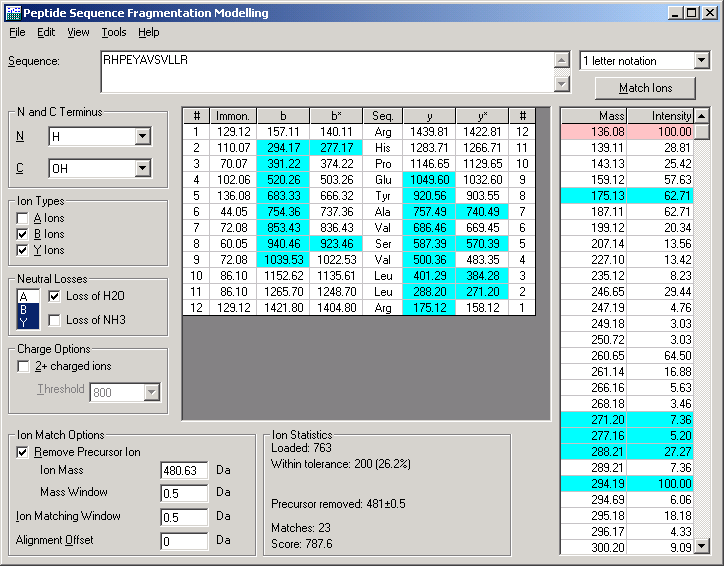The image size is (724, 566).
Task: Click the Ion Matching Window field
Action: click(184, 518)
